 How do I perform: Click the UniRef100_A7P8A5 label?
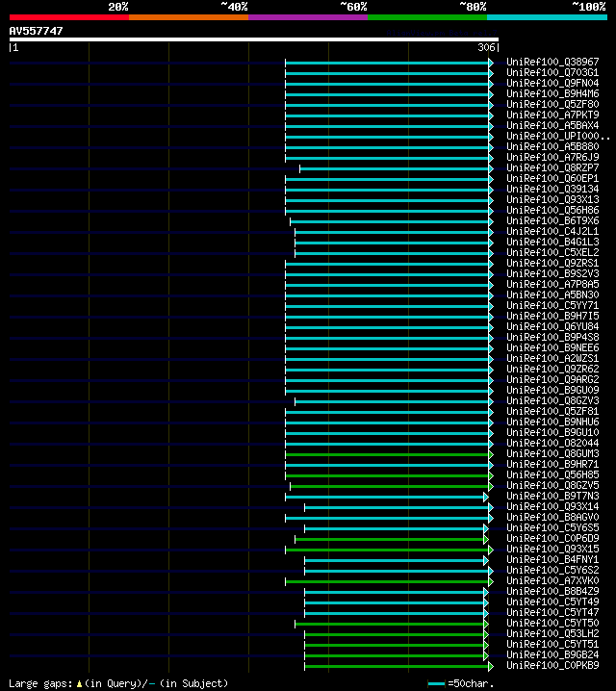click(x=552, y=284)
